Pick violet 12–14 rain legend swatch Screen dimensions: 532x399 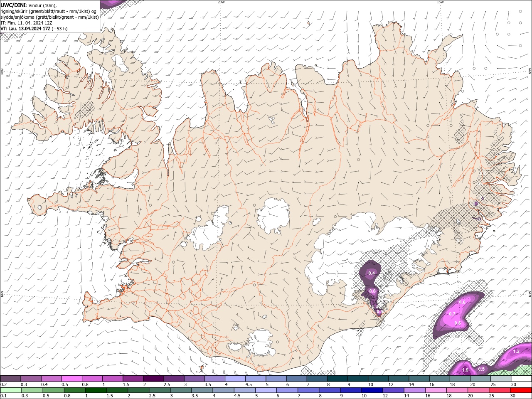pos(393,390)
